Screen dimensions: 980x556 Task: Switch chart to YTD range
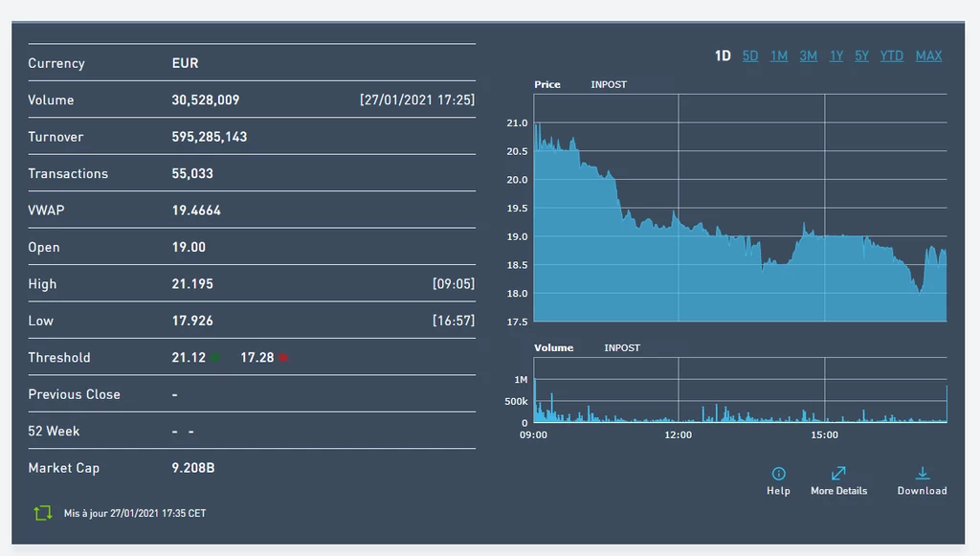pyautogui.click(x=891, y=56)
